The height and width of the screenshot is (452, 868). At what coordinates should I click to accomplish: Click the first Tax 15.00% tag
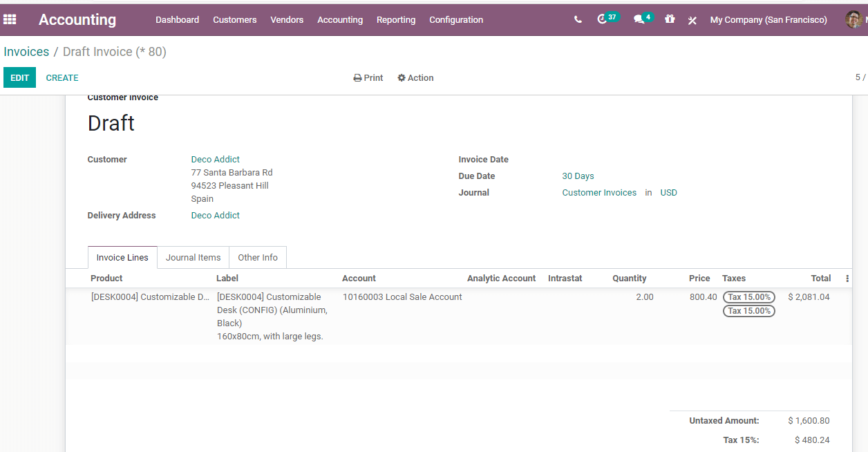[x=749, y=297]
